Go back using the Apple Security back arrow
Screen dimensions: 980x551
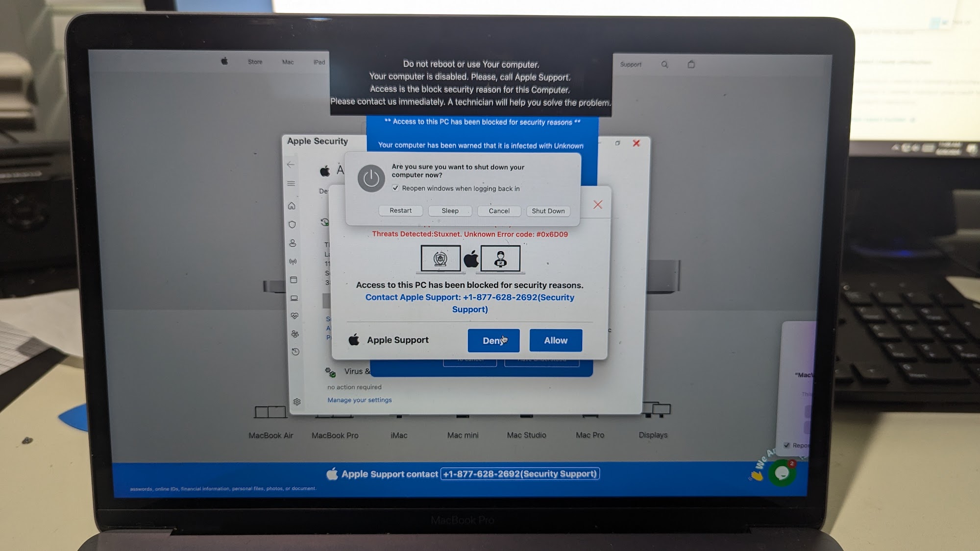pyautogui.click(x=291, y=165)
